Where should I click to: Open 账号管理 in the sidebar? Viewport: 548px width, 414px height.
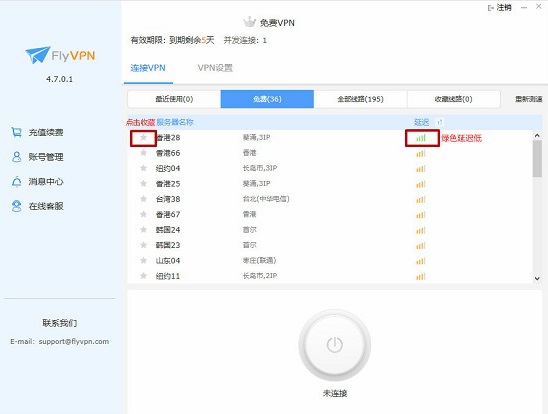point(46,157)
